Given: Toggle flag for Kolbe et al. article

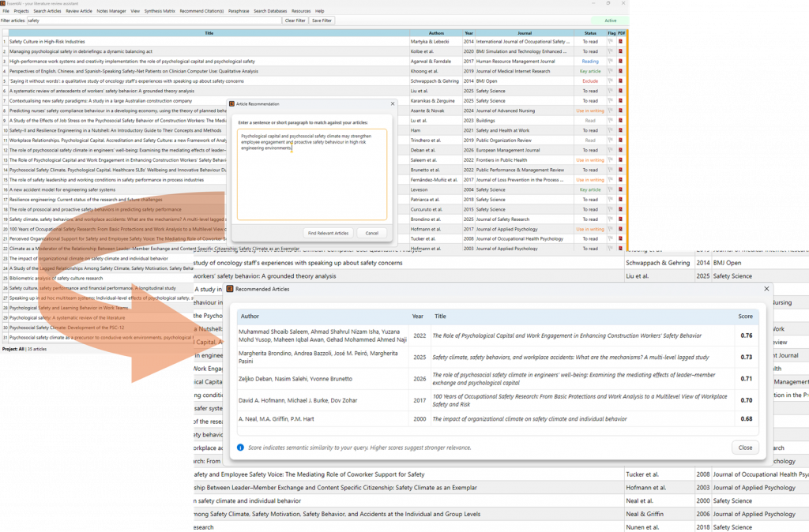Looking at the screenshot, I should (611, 51).
